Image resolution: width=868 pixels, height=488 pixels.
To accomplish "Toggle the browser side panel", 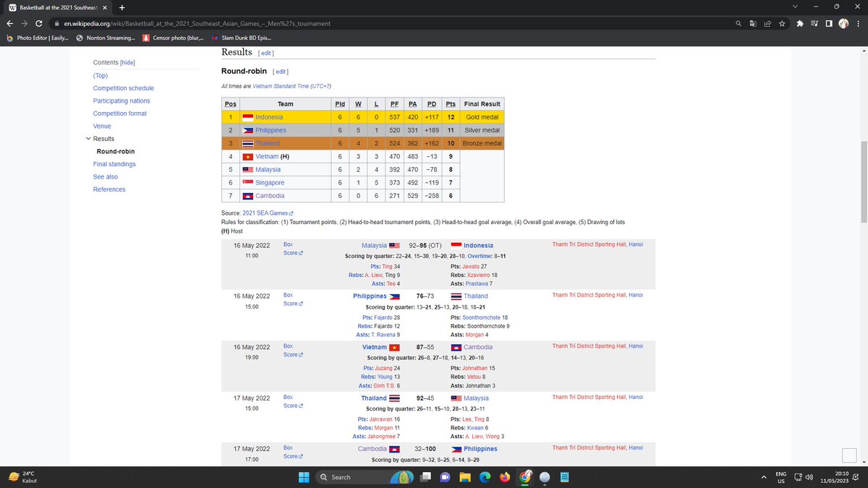I will pyautogui.click(x=829, y=23).
